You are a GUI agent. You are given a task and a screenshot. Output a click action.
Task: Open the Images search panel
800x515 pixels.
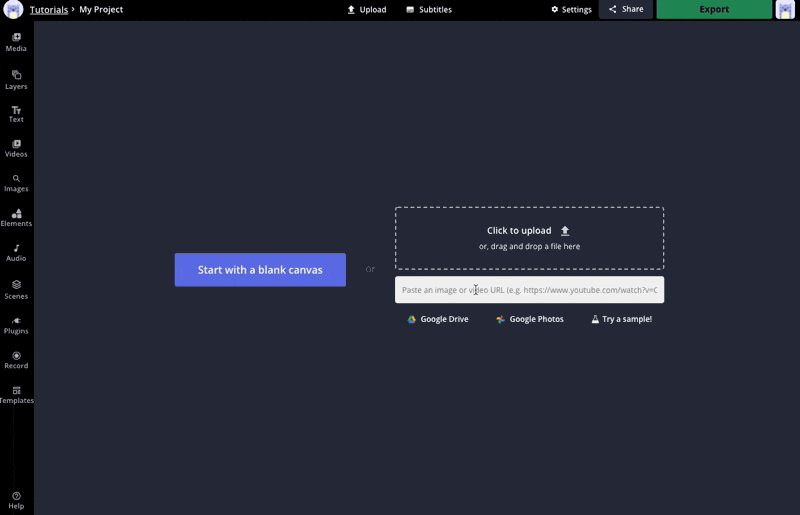pos(16,183)
